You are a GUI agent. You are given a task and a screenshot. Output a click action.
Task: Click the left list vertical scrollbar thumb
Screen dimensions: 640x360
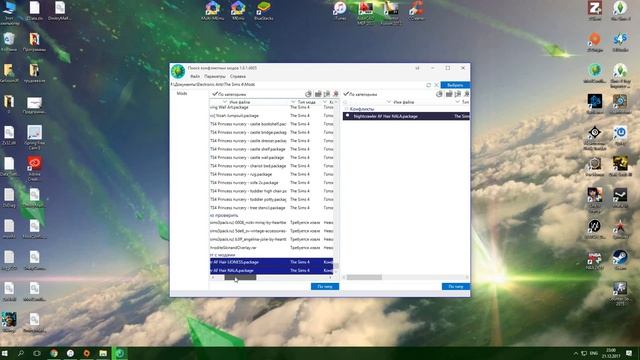[336, 266]
